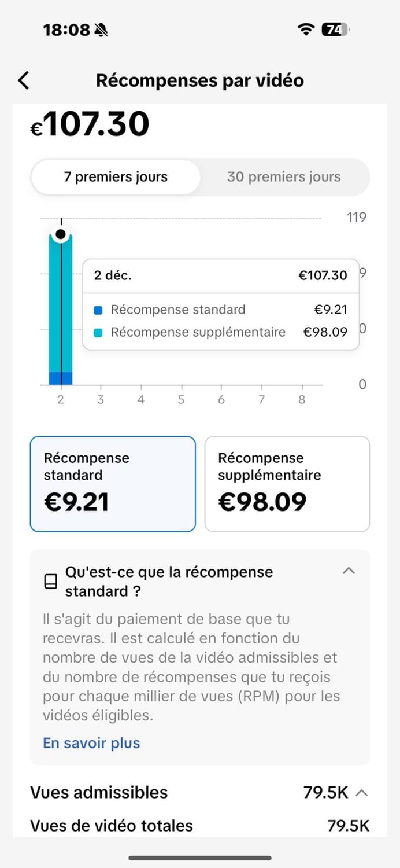Tap the dark blue bottom segment of the bar
400x868 pixels.
click(x=60, y=378)
